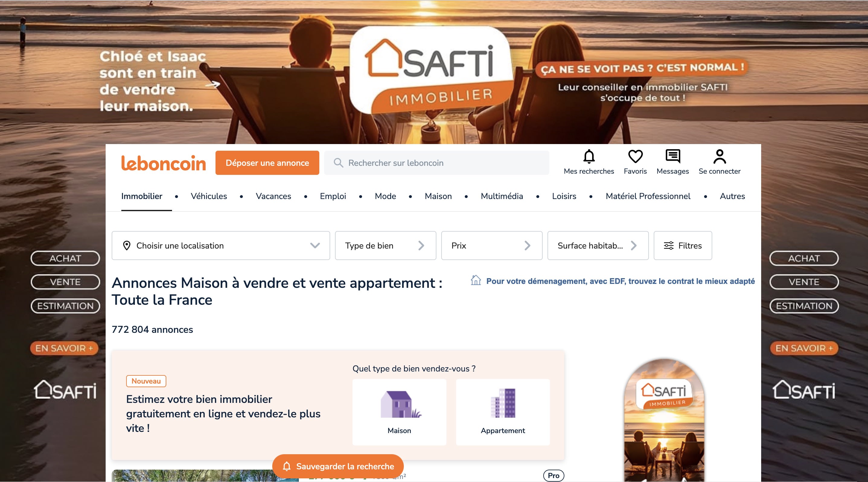Click Déposer une annonce button
Screen dimensions: 868x482
coord(267,163)
